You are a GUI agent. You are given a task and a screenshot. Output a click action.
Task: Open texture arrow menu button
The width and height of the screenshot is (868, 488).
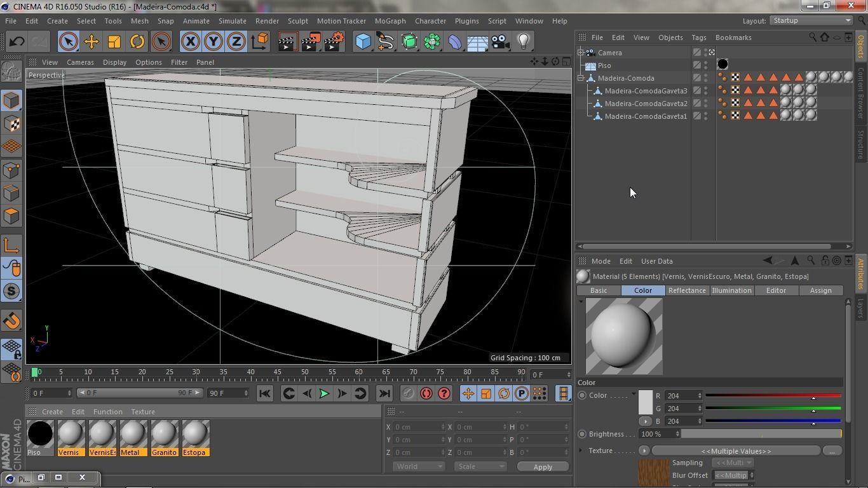click(x=644, y=451)
